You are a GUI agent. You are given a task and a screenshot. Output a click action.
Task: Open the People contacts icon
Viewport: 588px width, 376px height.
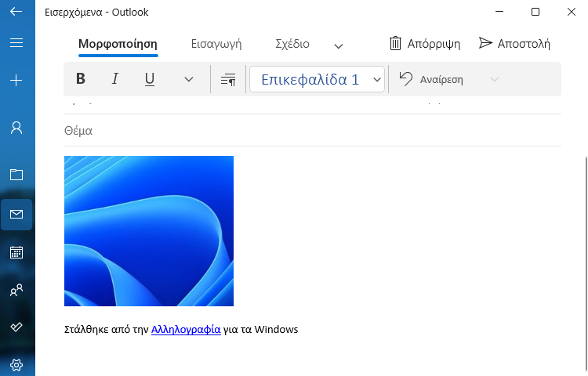(x=16, y=291)
